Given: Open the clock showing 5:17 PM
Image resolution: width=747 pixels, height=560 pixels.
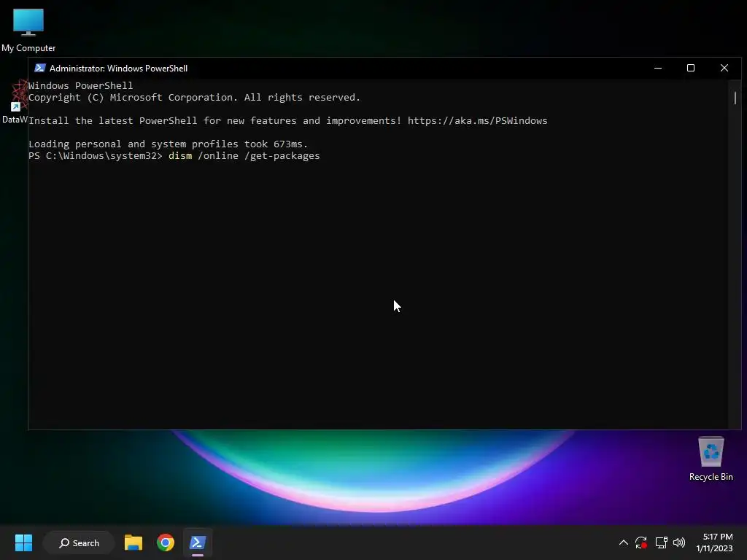Looking at the screenshot, I should coord(714,542).
